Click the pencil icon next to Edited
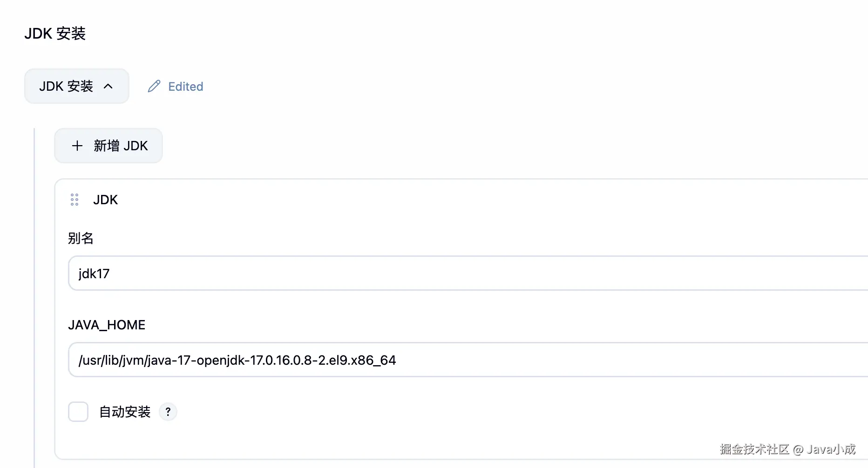 pos(154,86)
